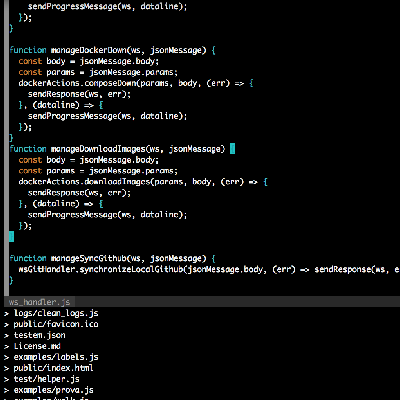Click '}, (dataline) => {' line in manageDockerDown
400x400 pixels.
pos(61,105)
